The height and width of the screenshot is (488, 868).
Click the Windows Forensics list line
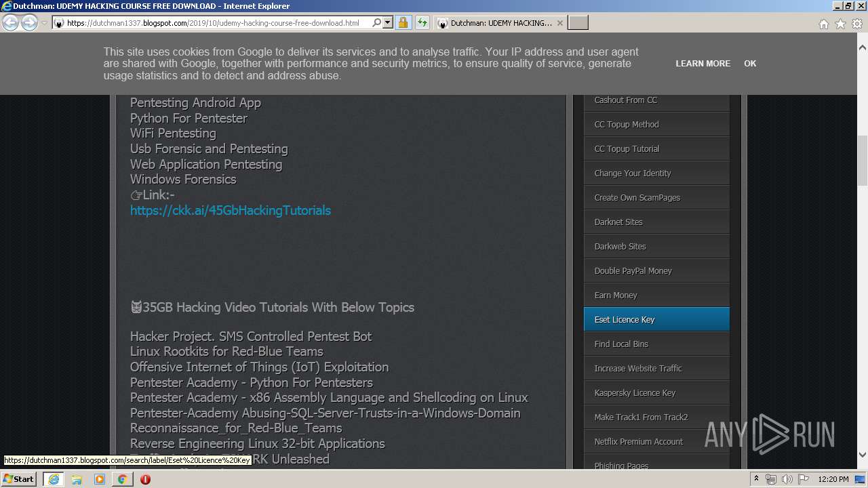[x=183, y=180]
